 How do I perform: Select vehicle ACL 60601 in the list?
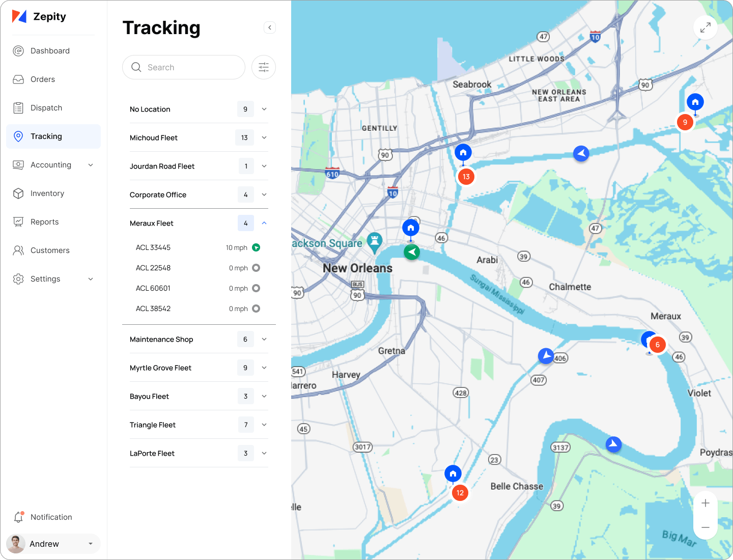(153, 288)
